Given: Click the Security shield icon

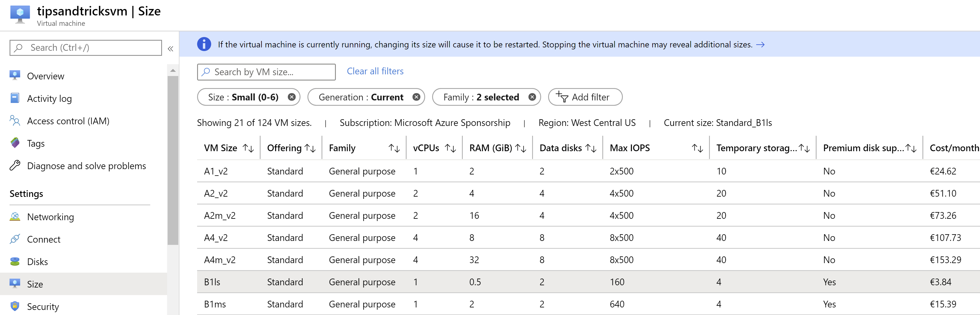Looking at the screenshot, I should tap(15, 306).
